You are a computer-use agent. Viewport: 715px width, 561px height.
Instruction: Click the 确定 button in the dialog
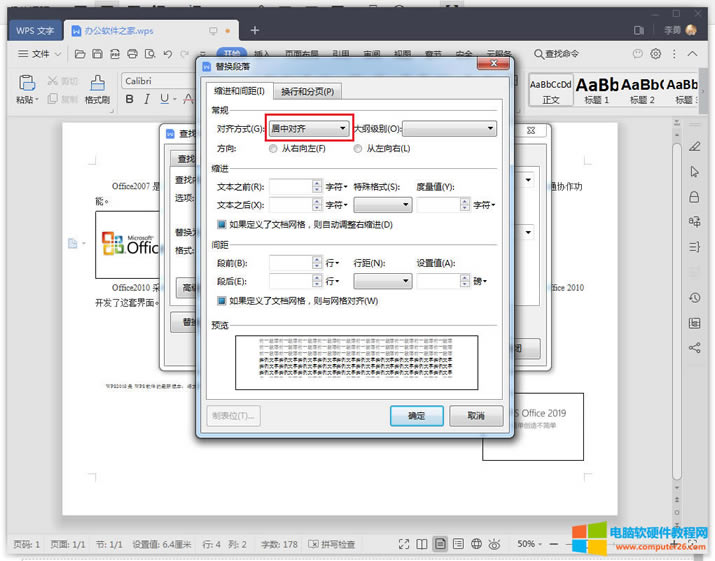point(416,415)
